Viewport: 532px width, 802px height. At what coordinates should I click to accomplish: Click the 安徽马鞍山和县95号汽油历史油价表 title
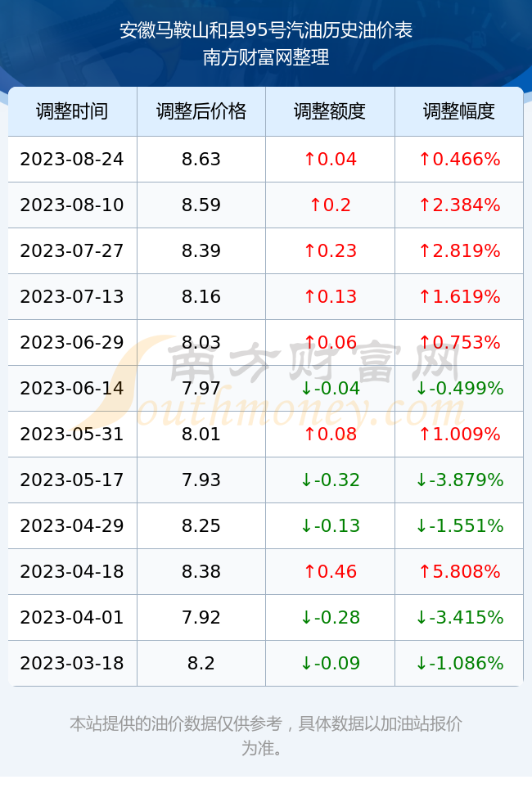click(x=266, y=30)
